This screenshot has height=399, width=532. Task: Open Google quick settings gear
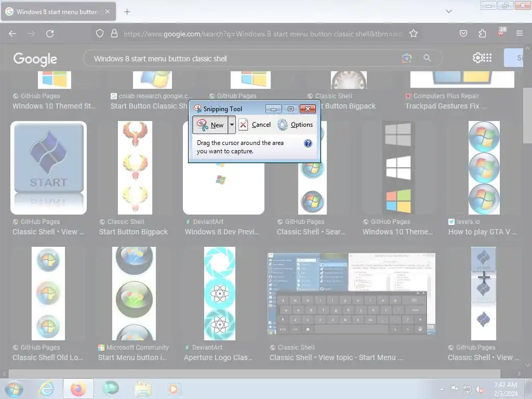click(477, 58)
